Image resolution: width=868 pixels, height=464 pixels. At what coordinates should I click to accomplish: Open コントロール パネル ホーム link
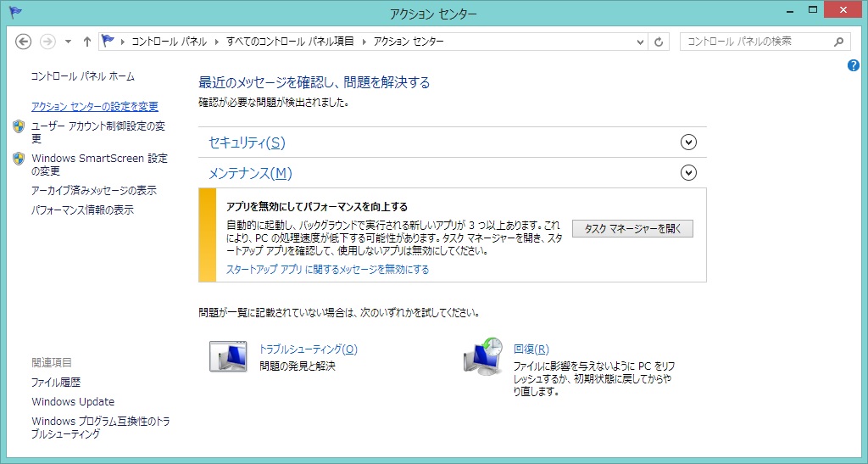click(x=83, y=76)
